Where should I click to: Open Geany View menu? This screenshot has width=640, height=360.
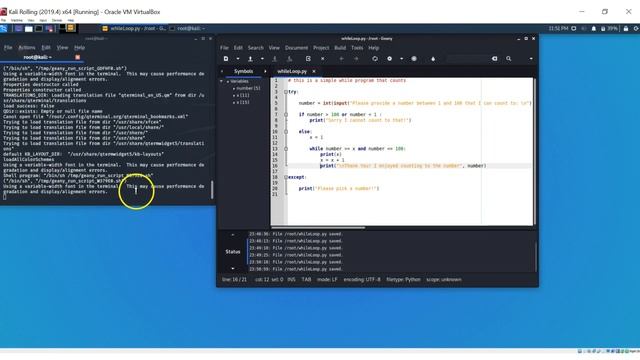coord(274,48)
